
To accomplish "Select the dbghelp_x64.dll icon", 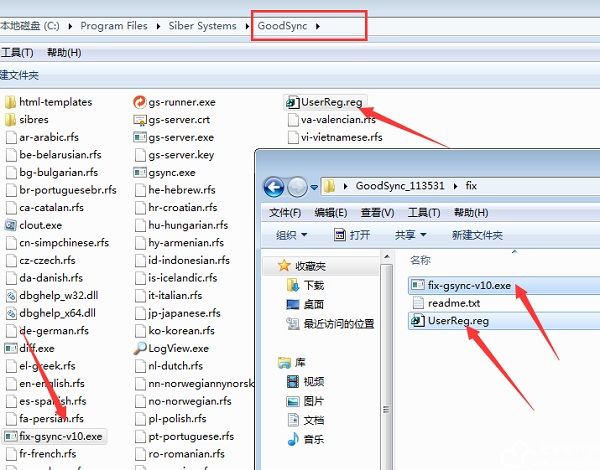I will (x=11, y=313).
